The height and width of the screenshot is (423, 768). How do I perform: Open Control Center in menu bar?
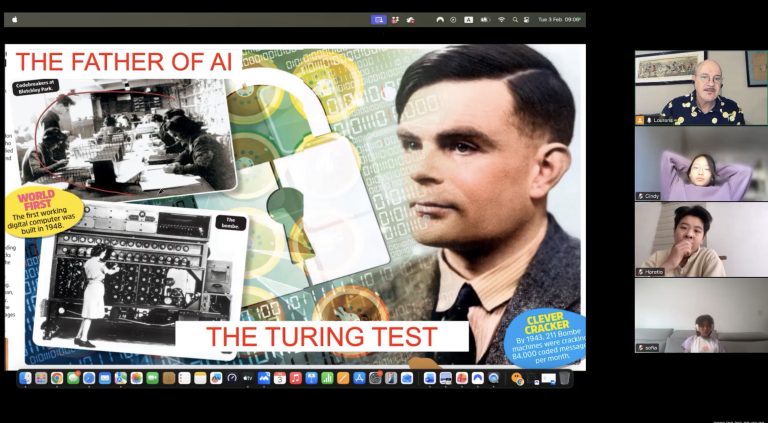coord(527,19)
